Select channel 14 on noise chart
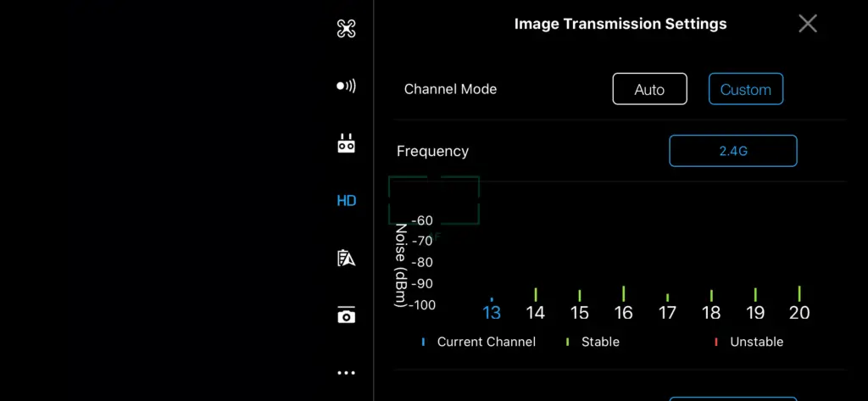Viewport: 868px width, 401px height. point(536,312)
